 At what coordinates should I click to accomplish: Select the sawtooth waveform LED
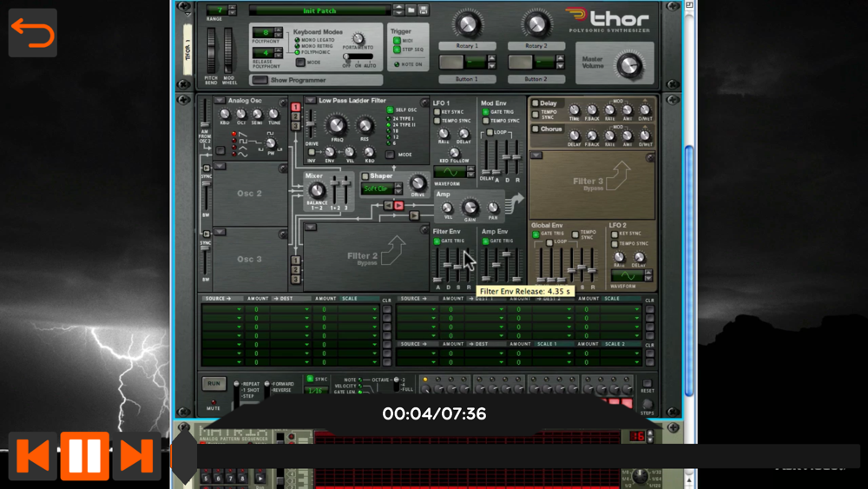(x=234, y=135)
